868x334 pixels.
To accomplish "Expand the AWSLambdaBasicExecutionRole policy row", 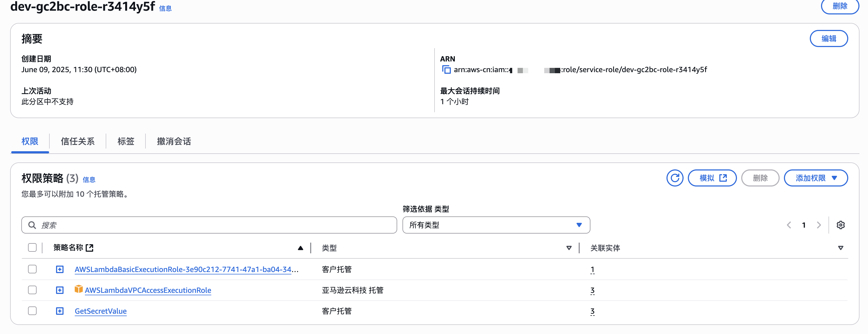I will coord(60,269).
